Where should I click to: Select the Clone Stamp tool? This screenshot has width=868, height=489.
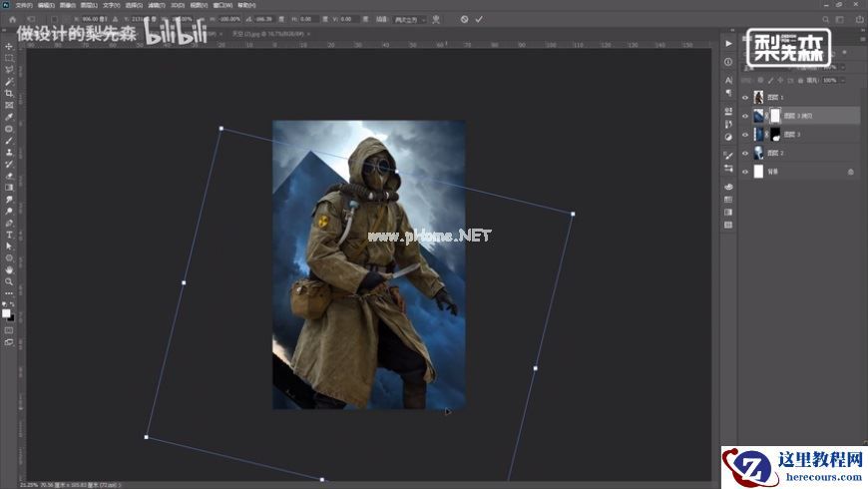coord(9,153)
